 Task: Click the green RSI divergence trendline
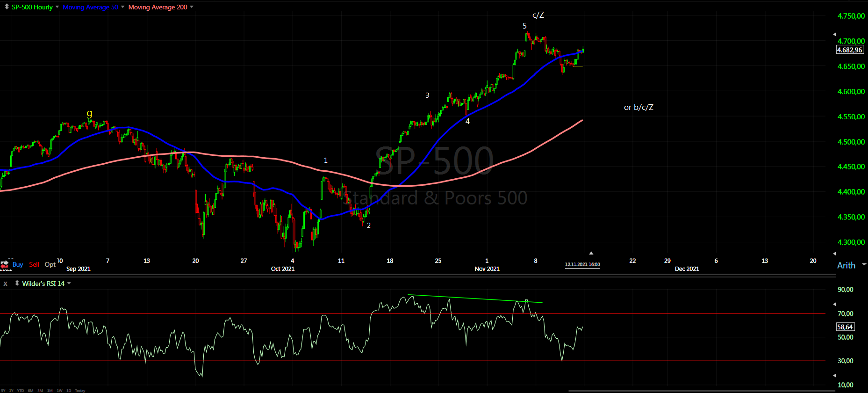pyautogui.click(x=475, y=299)
